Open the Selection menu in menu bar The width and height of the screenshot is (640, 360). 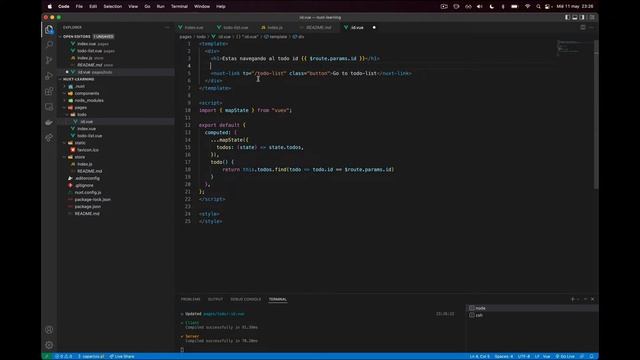point(113,6)
